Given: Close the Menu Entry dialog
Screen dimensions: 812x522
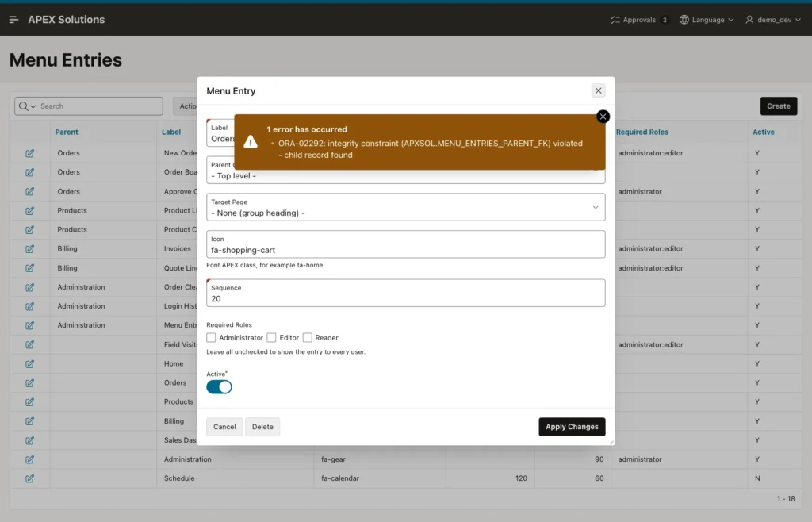Looking at the screenshot, I should (x=598, y=90).
